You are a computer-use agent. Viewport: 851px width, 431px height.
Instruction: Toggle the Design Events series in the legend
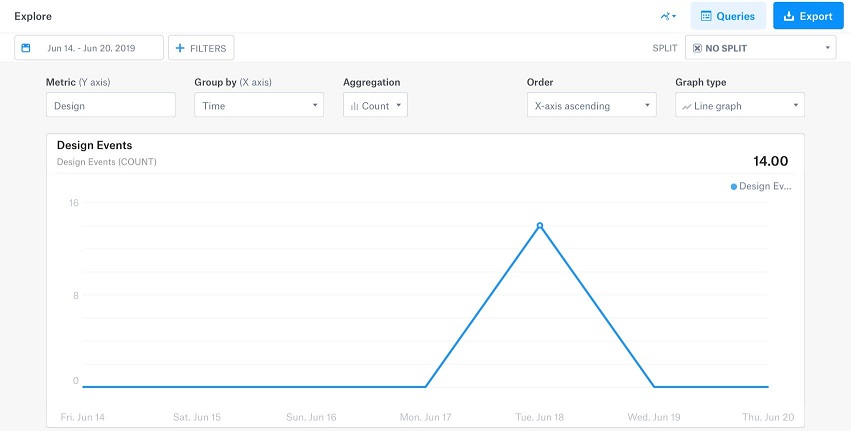[x=762, y=186]
